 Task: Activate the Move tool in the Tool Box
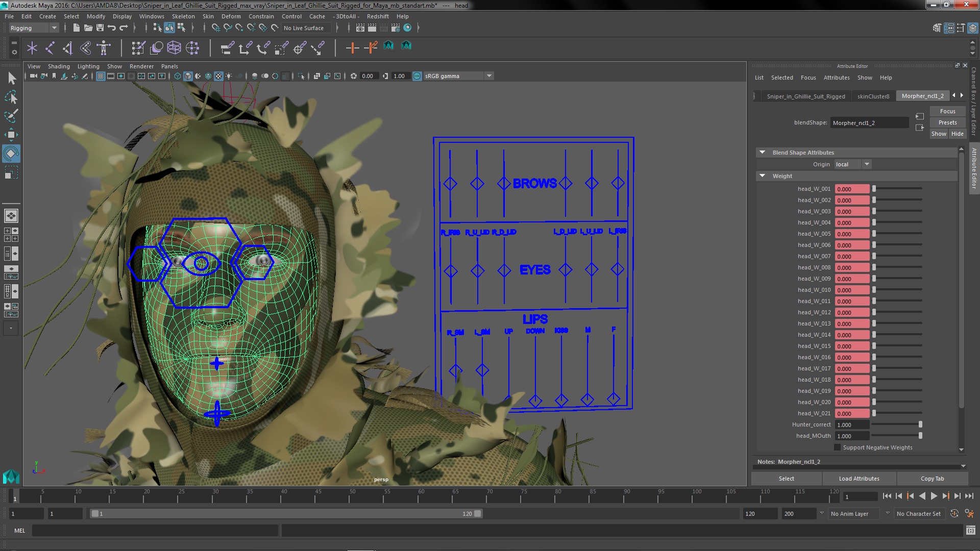(11, 135)
